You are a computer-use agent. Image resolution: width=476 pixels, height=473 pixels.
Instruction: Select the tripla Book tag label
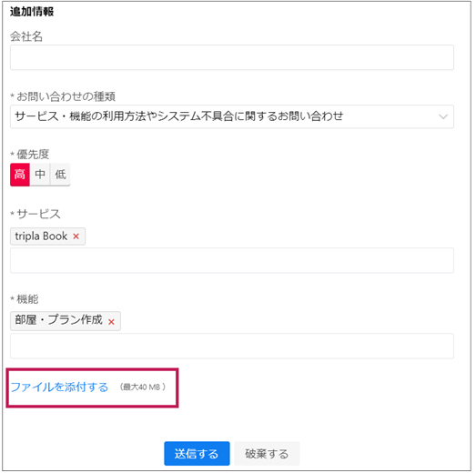coord(41,236)
